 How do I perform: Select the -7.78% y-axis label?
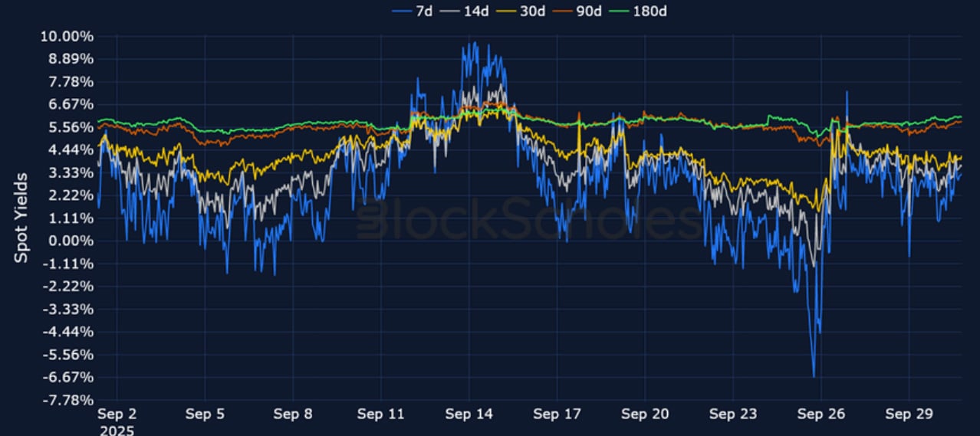[x=69, y=400]
